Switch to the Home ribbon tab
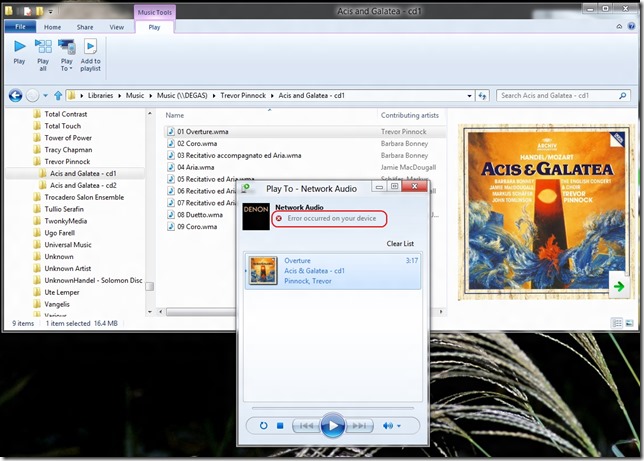The height and width of the screenshot is (461, 644). pos(52,27)
